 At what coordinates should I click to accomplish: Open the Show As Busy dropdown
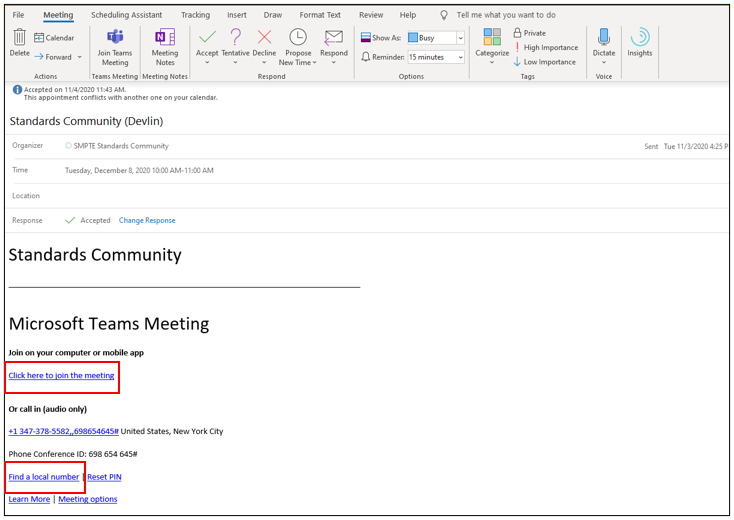pyautogui.click(x=461, y=38)
